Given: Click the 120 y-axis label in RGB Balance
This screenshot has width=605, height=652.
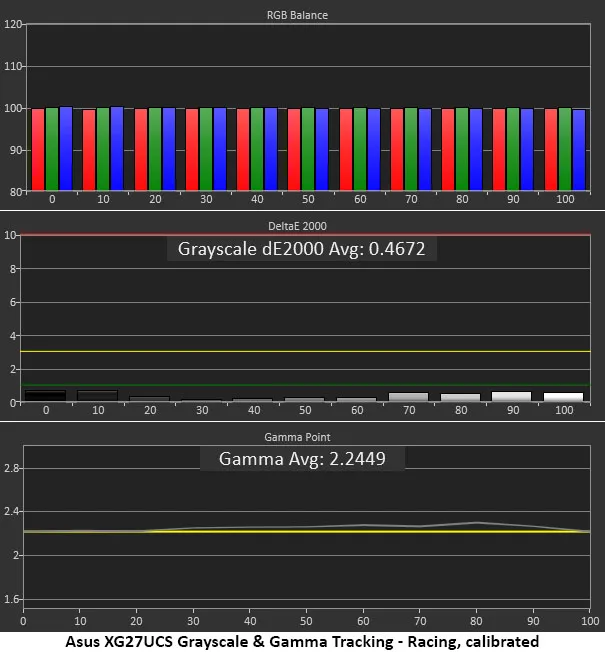Looking at the screenshot, I should coord(13,24).
